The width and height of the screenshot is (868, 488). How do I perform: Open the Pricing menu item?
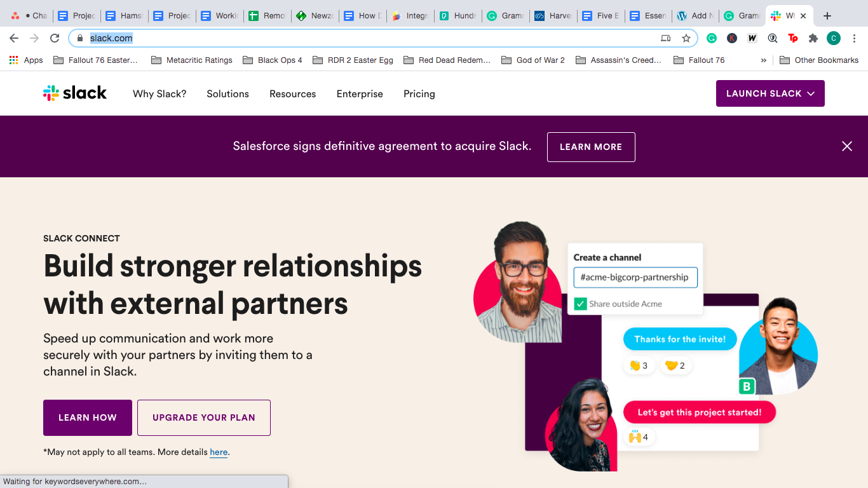click(x=419, y=94)
